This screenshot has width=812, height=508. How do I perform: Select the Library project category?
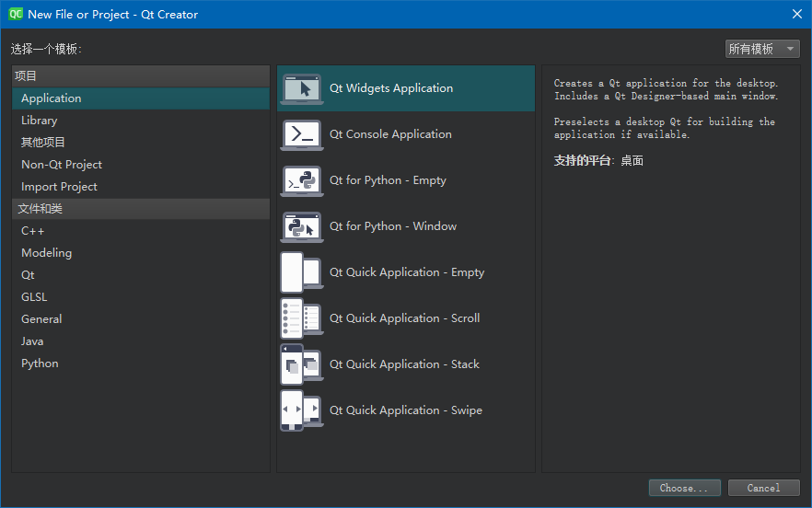click(x=140, y=121)
